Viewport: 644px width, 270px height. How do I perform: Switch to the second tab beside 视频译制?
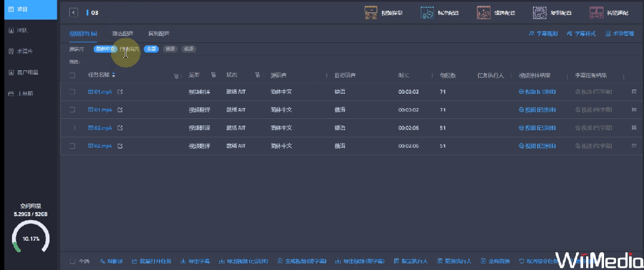click(x=123, y=33)
